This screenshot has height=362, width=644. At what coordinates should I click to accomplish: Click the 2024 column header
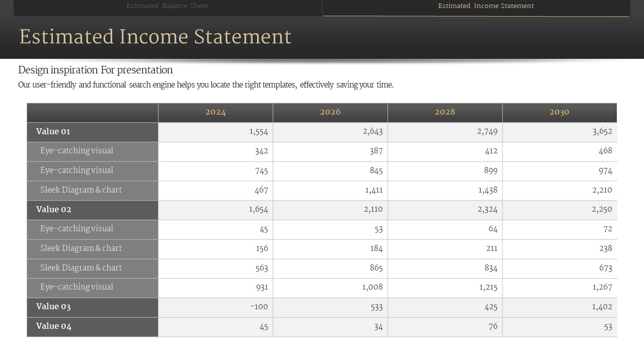(215, 112)
